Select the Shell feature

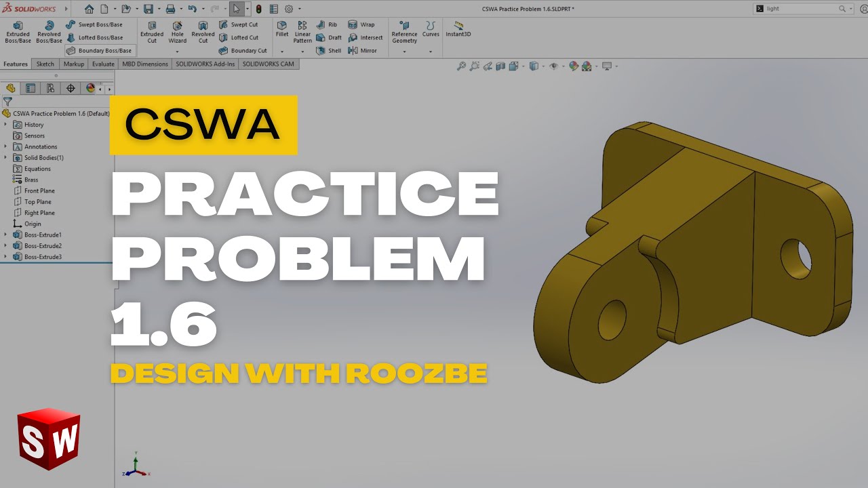pos(330,50)
